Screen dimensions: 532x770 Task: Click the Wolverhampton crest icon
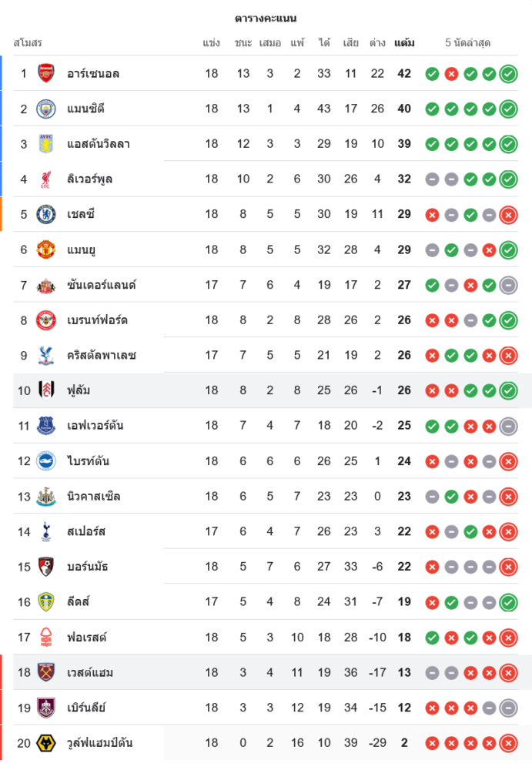pyautogui.click(x=46, y=743)
